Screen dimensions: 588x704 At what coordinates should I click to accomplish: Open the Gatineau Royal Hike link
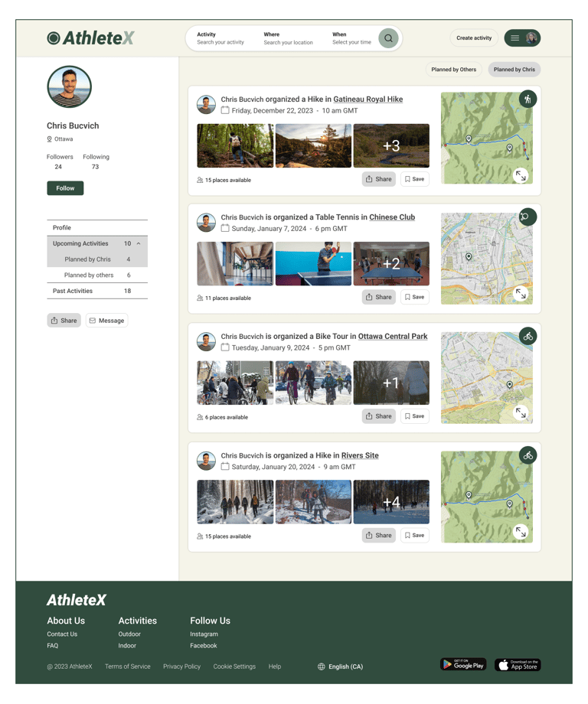coord(368,99)
